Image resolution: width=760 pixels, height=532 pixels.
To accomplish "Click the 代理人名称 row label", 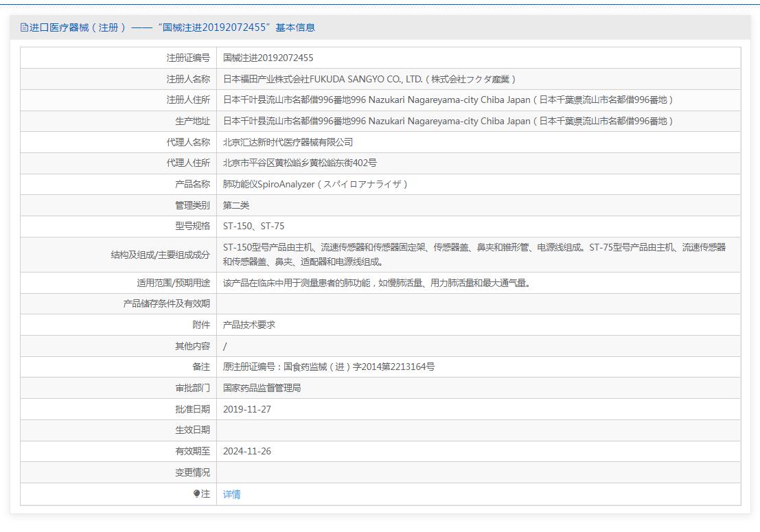I will pyautogui.click(x=188, y=142).
